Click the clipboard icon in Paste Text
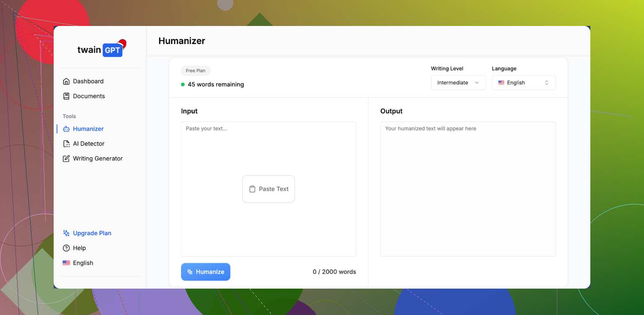 (252, 189)
